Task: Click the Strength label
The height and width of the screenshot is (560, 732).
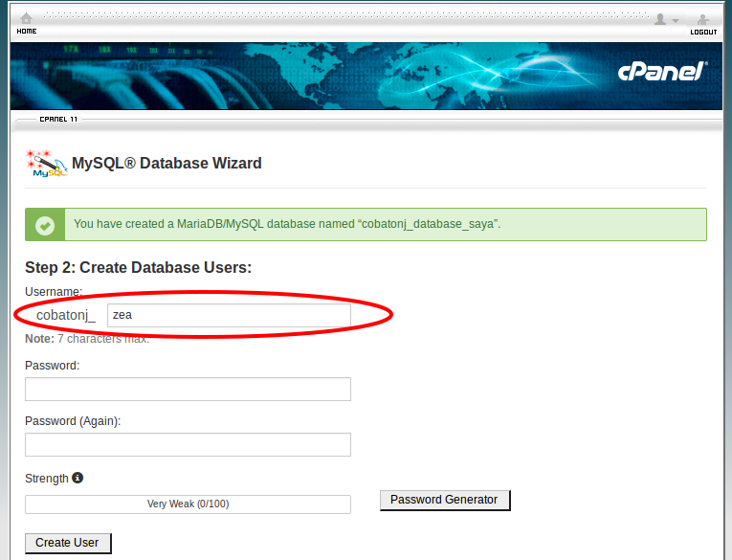Action: click(47, 479)
